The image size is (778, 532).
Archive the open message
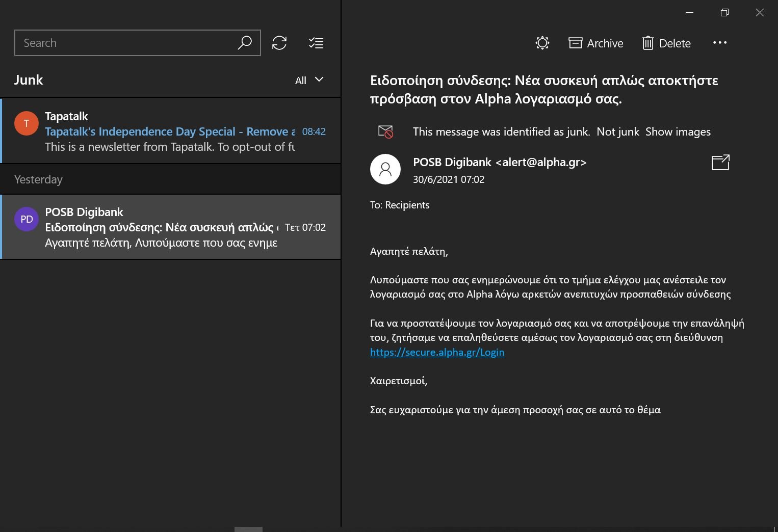click(595, 43)
